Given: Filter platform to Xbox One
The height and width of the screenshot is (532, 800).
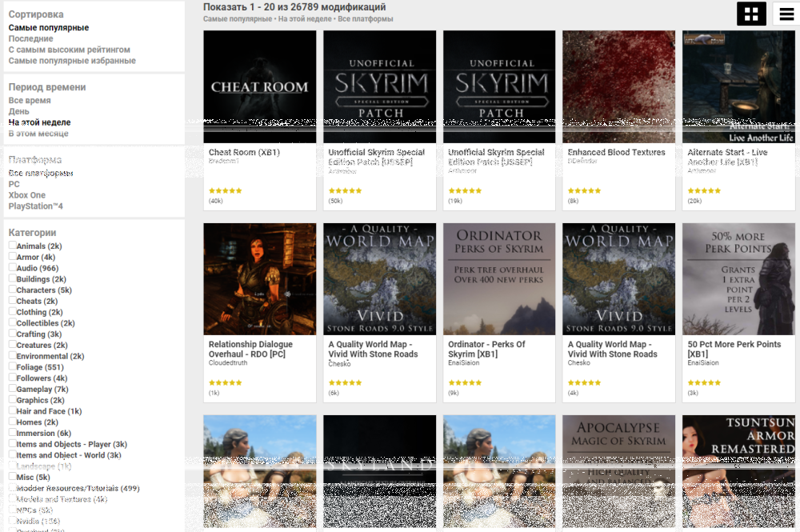Looking at the screenshot, I should [x=27, y=195].
